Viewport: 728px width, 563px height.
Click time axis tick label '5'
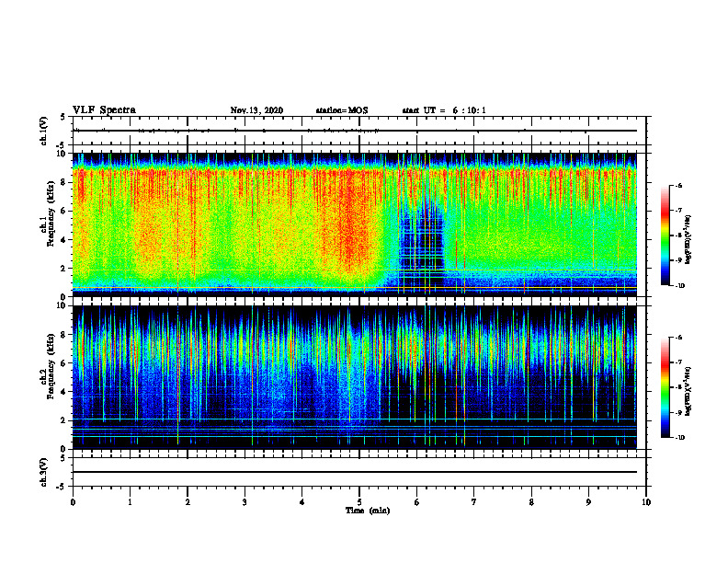(x=359, y=502)
